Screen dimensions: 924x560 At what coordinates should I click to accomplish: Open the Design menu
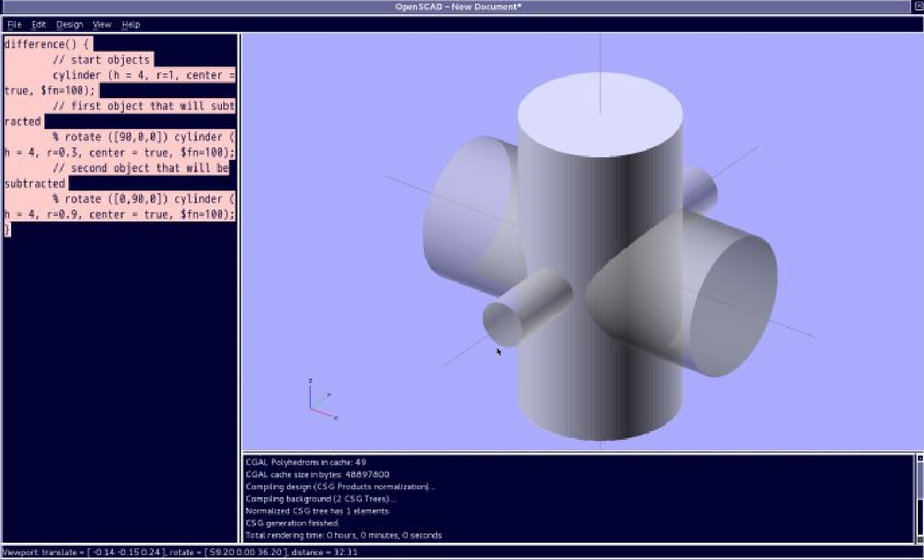tap(69, 25)
